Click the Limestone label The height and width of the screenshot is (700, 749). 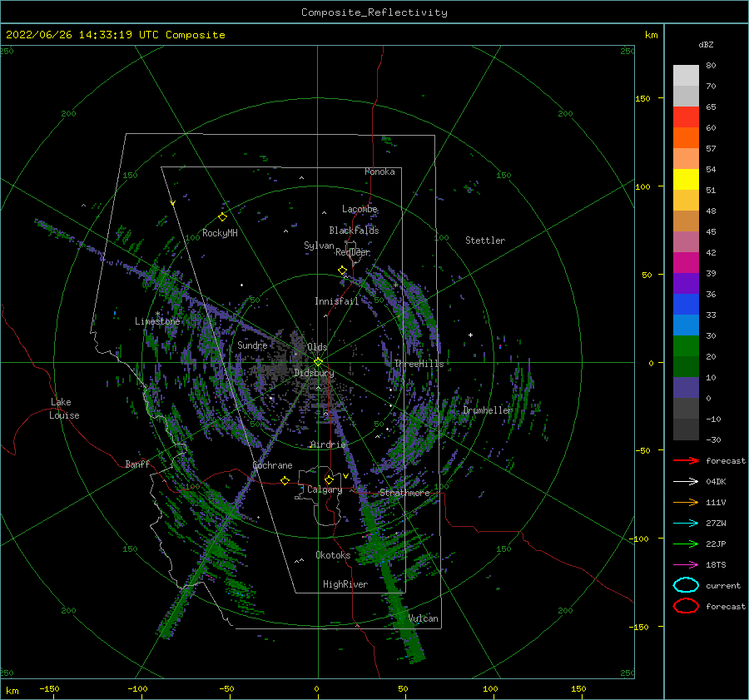[157, 321]
